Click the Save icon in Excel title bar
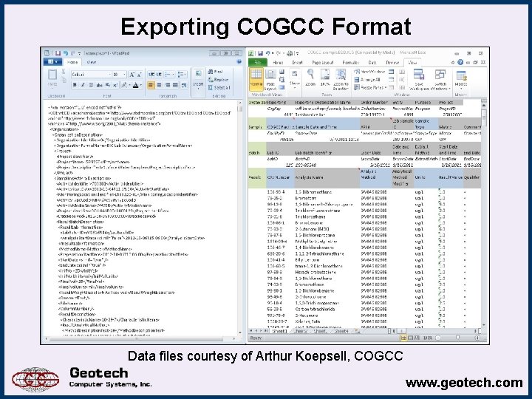Screen dimensions: 532x399 click(x=260, y=53)
